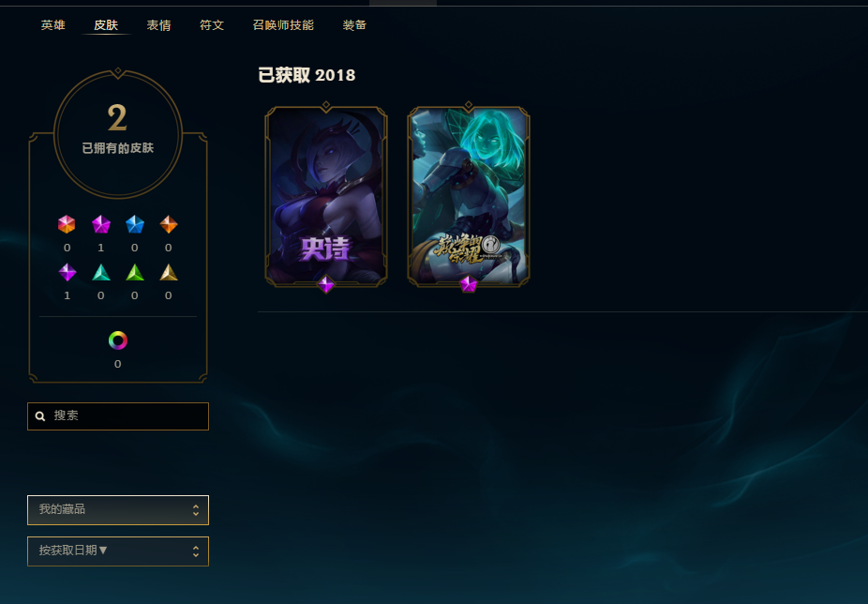This screenshot has height=604, width=868.
Task: Click the arrows on 我的藏品 dropdown
Action: tap(195, 510)
